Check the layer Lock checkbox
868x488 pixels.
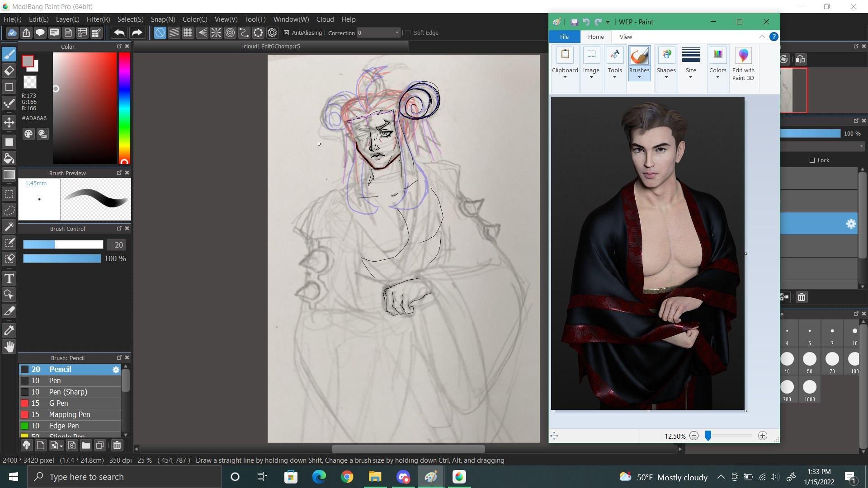[812, 160]
